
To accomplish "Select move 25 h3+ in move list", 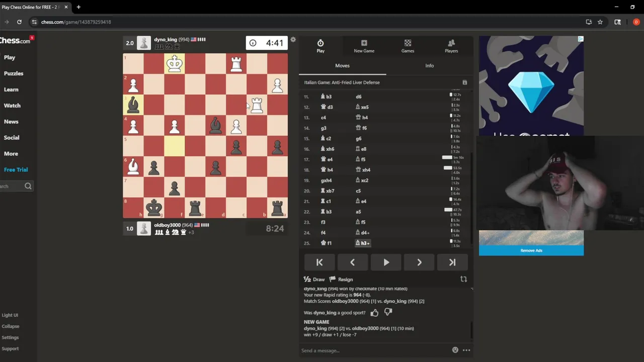I will pos(363,243).
